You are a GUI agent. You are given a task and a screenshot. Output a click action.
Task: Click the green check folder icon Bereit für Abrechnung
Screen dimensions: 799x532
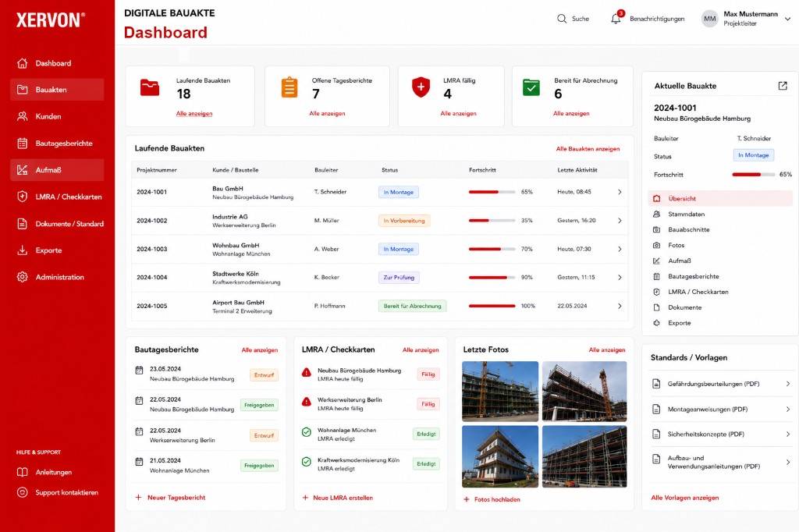[531, 87]
